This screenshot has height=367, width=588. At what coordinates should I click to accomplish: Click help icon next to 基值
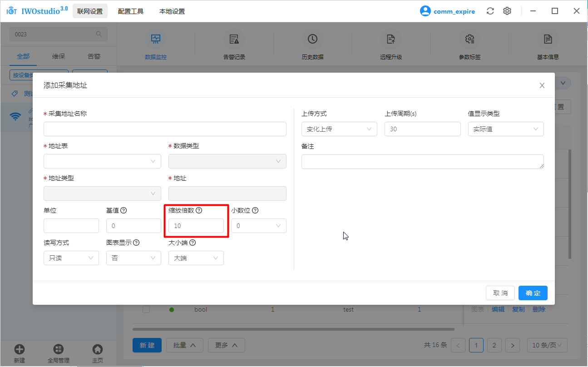click(124, 210)
